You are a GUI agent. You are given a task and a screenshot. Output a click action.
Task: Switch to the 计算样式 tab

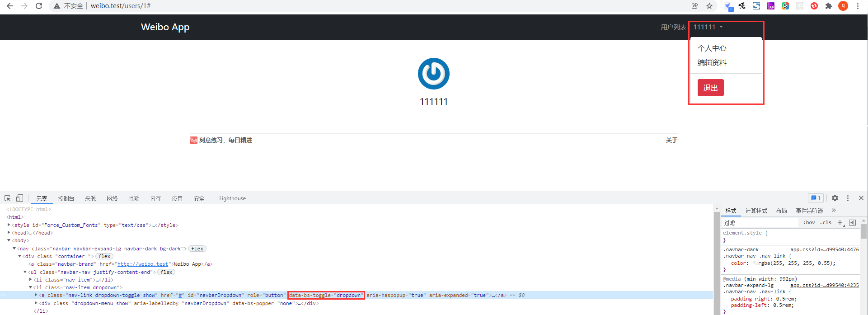tap(756, 211)
